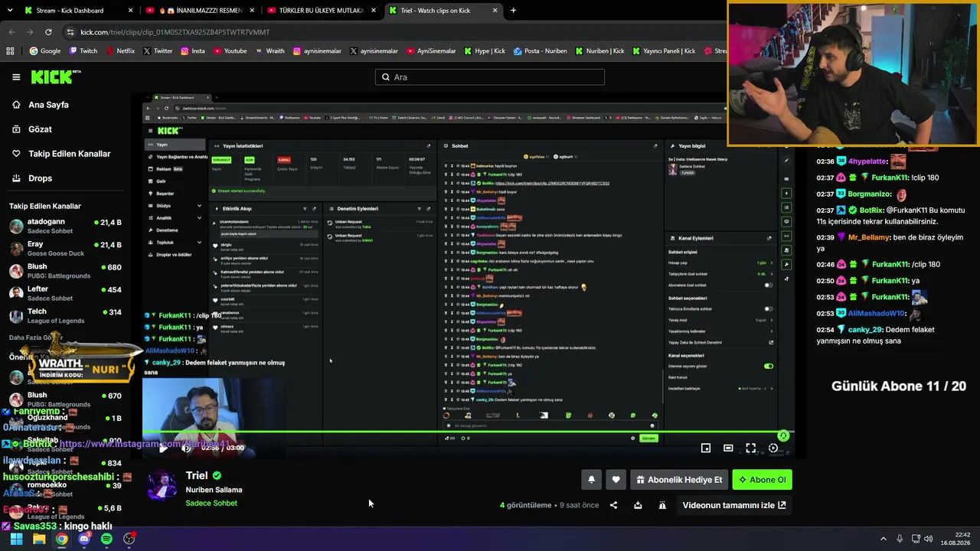
Task: Show hidden system tray icons
Action: 884,539
